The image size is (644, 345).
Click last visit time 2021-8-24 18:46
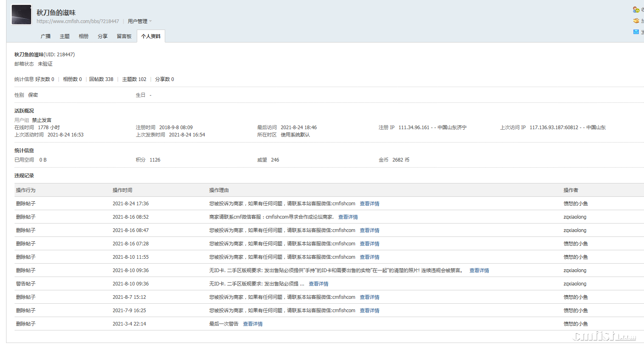(x=299, y=128)
